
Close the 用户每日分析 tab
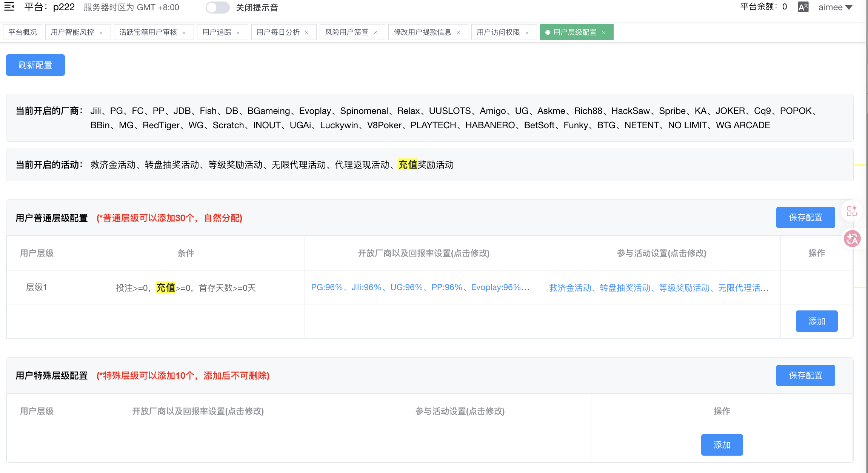[307, 33]
